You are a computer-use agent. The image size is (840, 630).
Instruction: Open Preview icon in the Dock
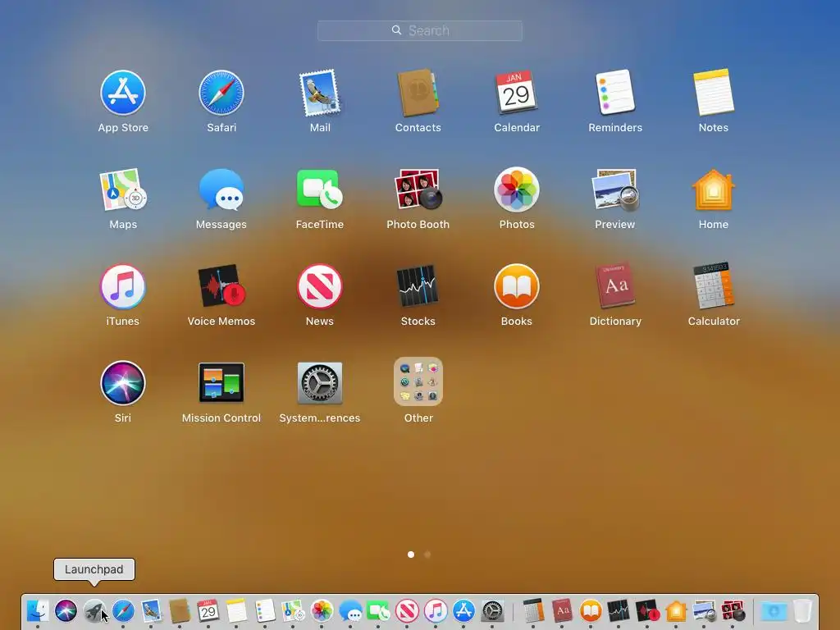(x=705, y=610)
